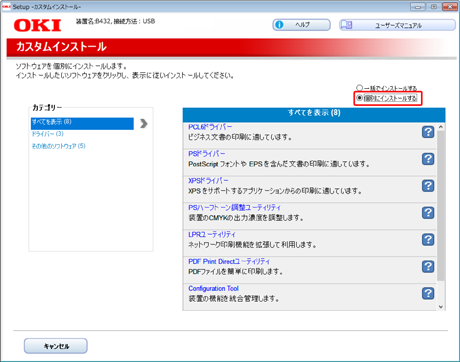
Task: Open help for PSドライバー
Action: [428, 159]
